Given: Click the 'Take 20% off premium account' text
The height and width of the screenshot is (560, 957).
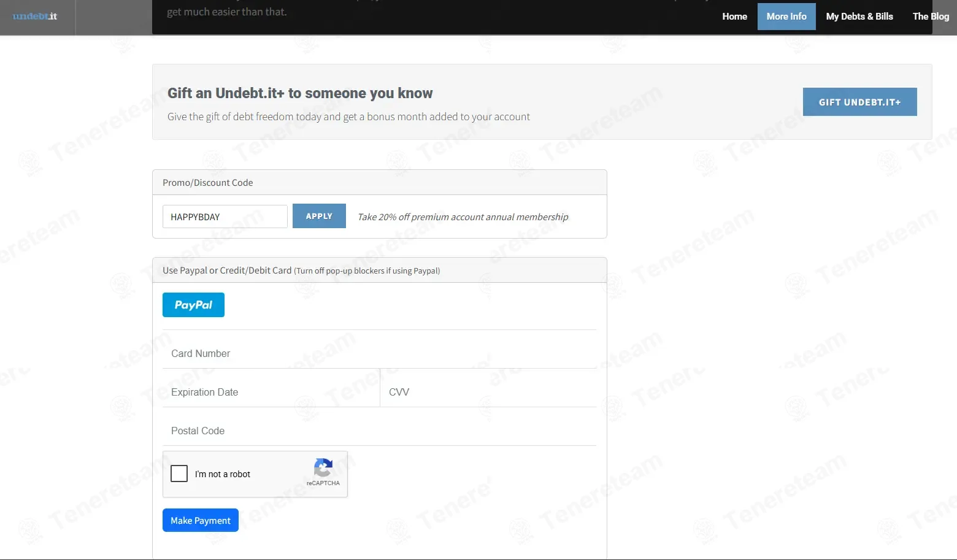Looking at the screenshot, I should pos(463,217).
